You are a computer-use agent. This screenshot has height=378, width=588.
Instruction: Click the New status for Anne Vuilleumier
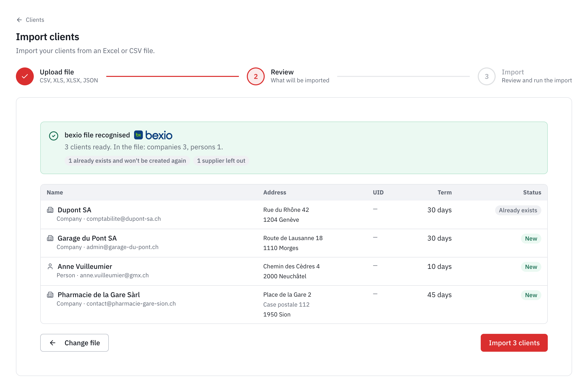click(x=531, y=267)
